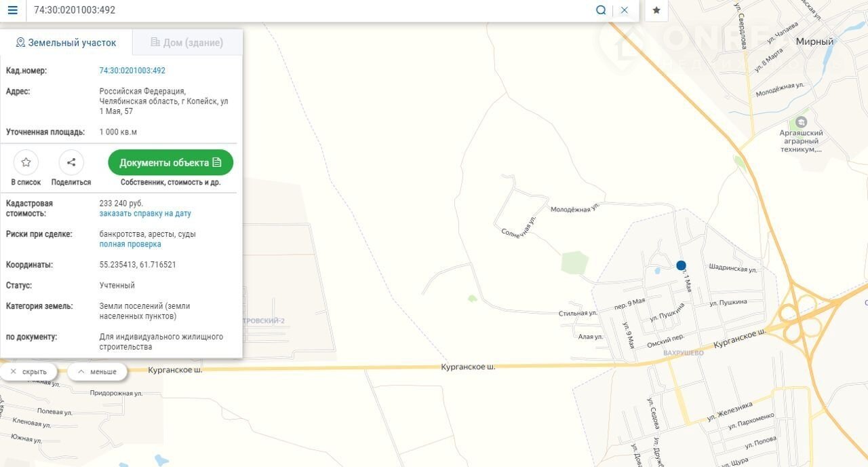Open cadastral number 74:30:0201003:492 link
The image size is (868, 467).
pos(132,71)
